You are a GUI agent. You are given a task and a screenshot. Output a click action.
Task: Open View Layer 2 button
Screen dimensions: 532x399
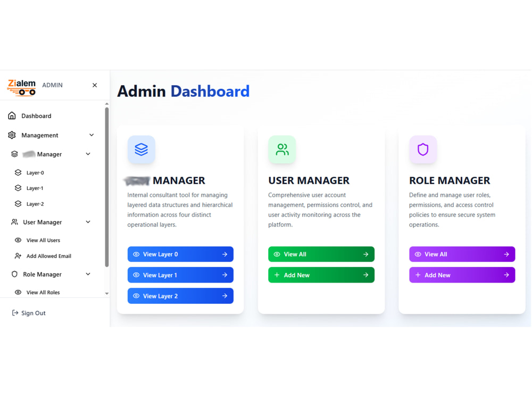coord(180,296)
